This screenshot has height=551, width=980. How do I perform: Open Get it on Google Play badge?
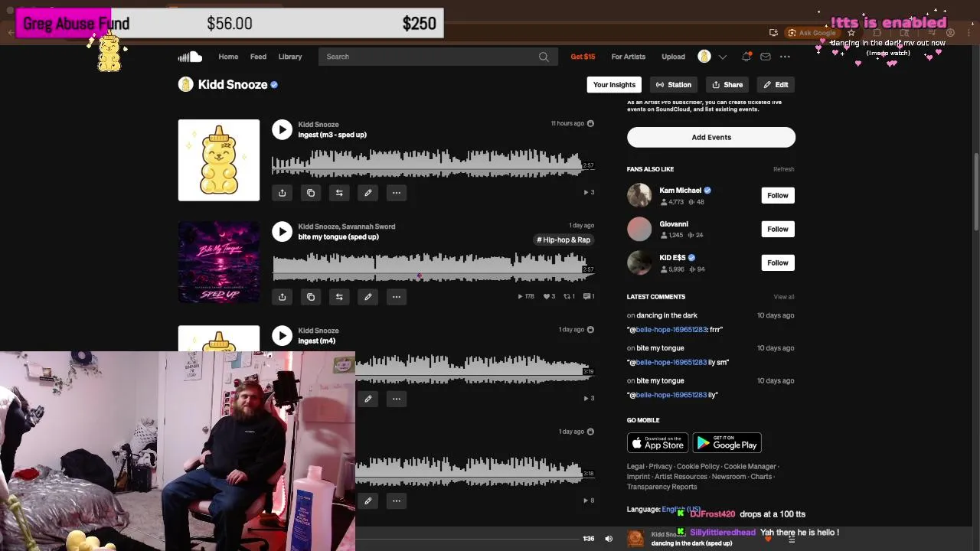coord(727,443)
